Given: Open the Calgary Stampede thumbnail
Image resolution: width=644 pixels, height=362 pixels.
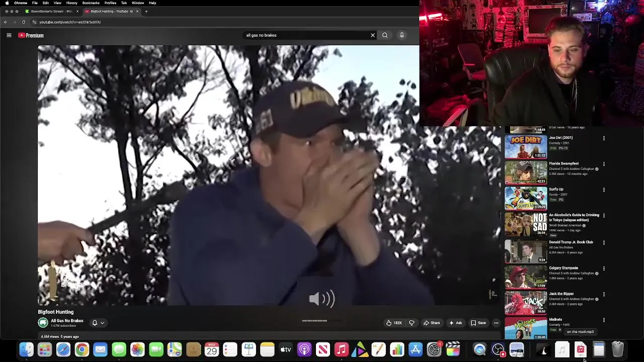Looking at the screenshot, I should click(526, 277).
